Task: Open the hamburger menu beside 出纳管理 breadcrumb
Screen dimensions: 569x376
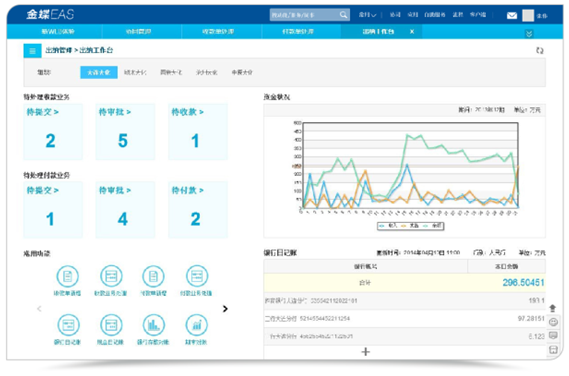Action: click(32, 51)
